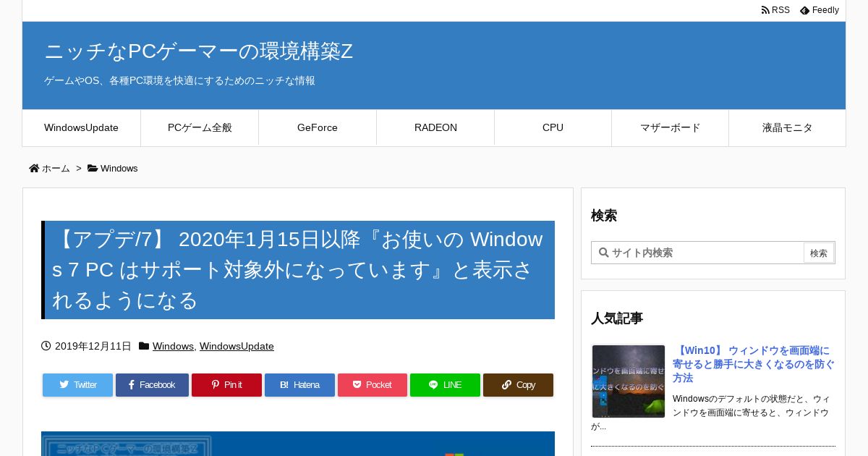The height and width of the screenshot is (456, 868).
Task: Open the 【Win10】 ウィンドウを画面端に article link
Action: point(754,364)
